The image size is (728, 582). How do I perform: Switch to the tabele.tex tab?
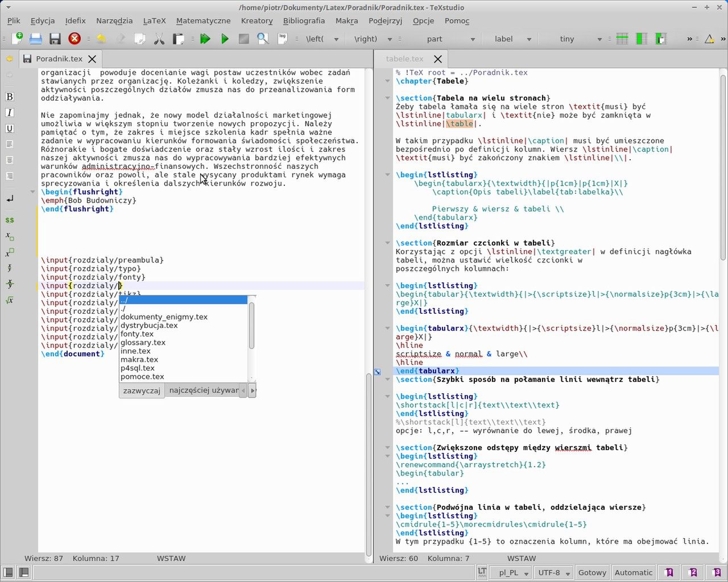[404, 59]
